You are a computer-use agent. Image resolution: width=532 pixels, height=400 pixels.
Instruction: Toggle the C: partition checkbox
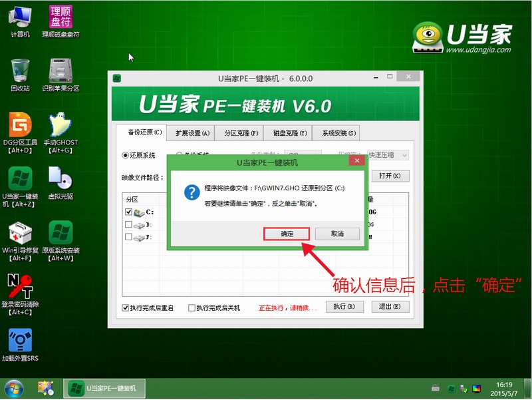pyautogui.click(x=128, y=212)
